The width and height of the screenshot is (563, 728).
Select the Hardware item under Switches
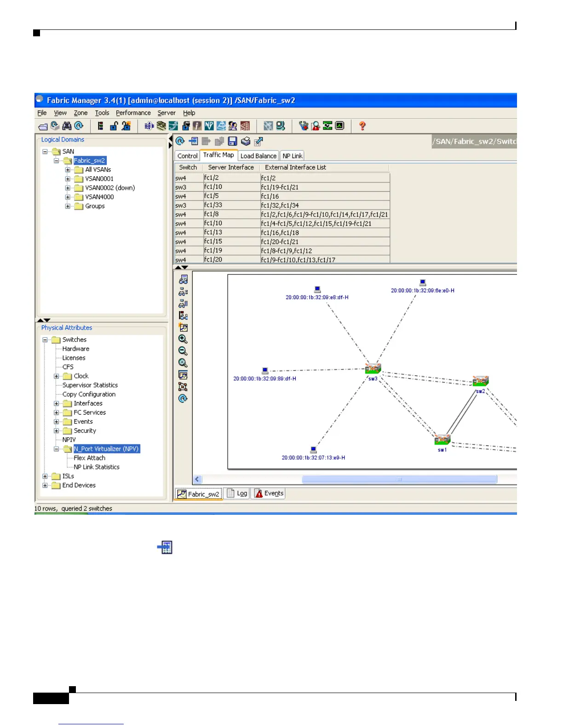point(76,349)
